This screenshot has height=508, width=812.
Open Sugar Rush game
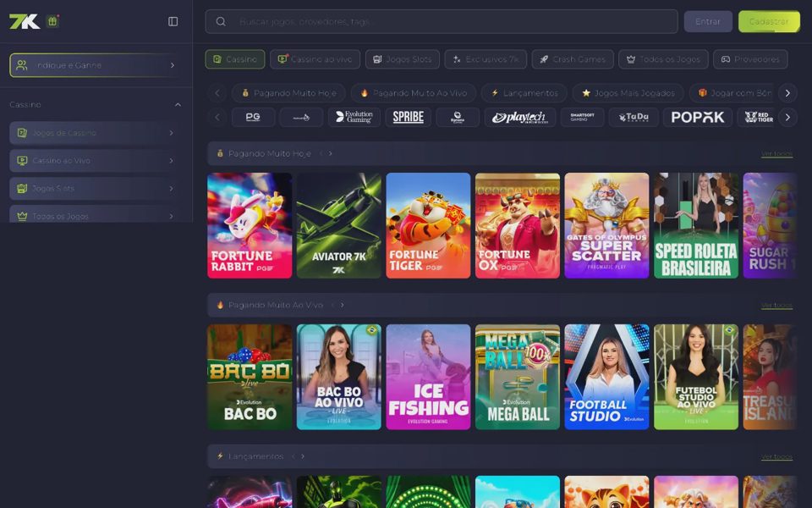(770, 225)
